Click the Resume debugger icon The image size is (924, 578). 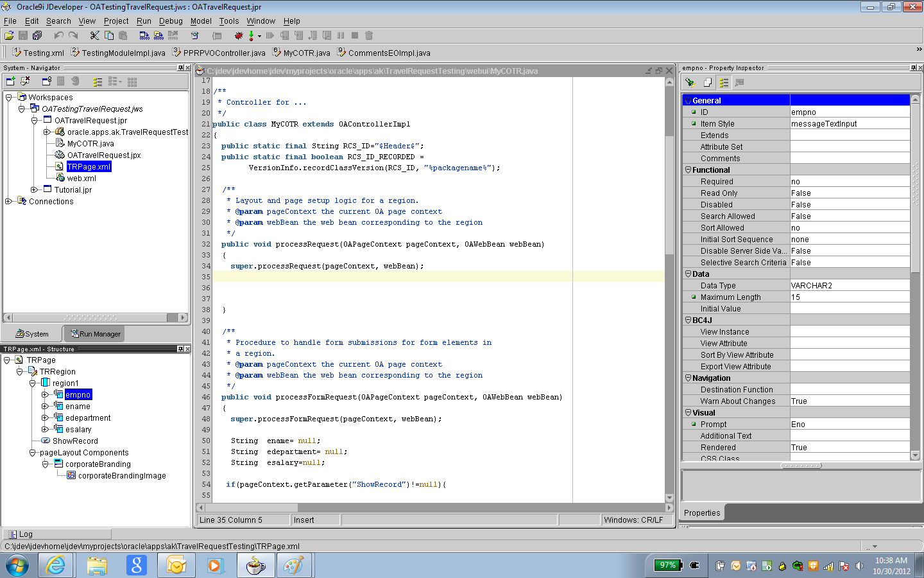[269, 36]
